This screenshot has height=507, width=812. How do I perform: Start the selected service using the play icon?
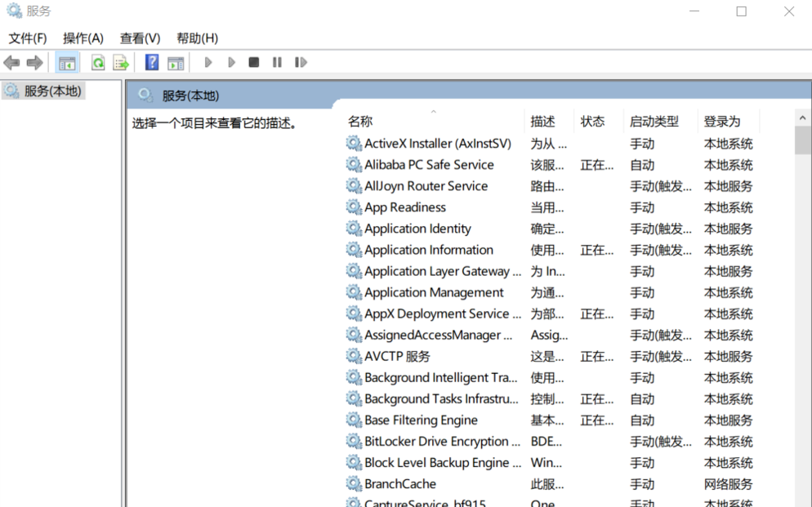[207, 62]
